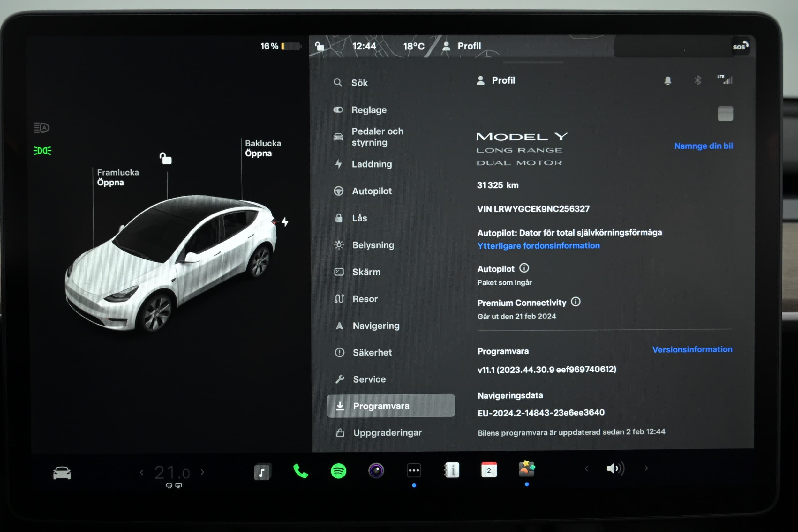Tap the unlock icon above the car

click(166, 158)
